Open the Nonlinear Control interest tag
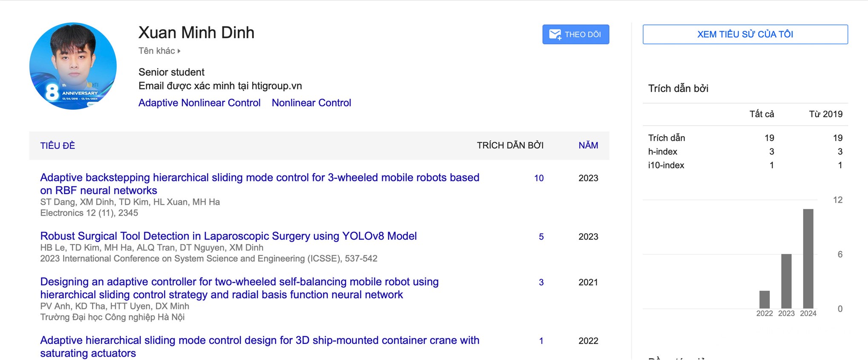The image size is (868, 360). pyautogui.click(x=311, y=103)
